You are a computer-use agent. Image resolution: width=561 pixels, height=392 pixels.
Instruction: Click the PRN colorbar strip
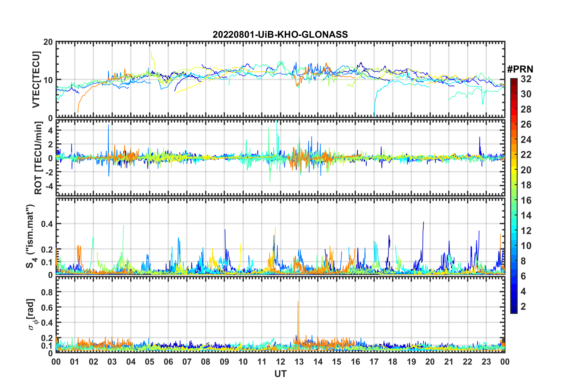point(514,196)
